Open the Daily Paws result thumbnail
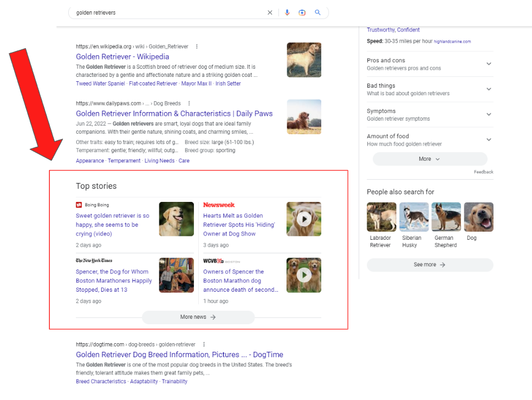 click(304, 117)
